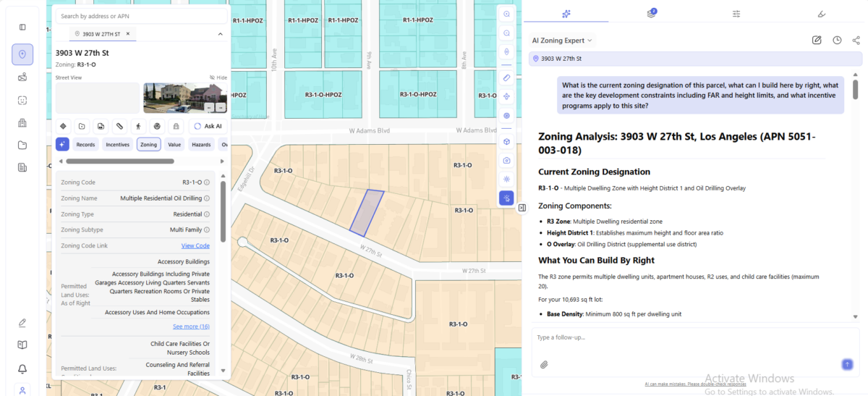Open the filter sliders tab
Image resolution: width=868 pixels, height=396 pixels.
point(736,14)
